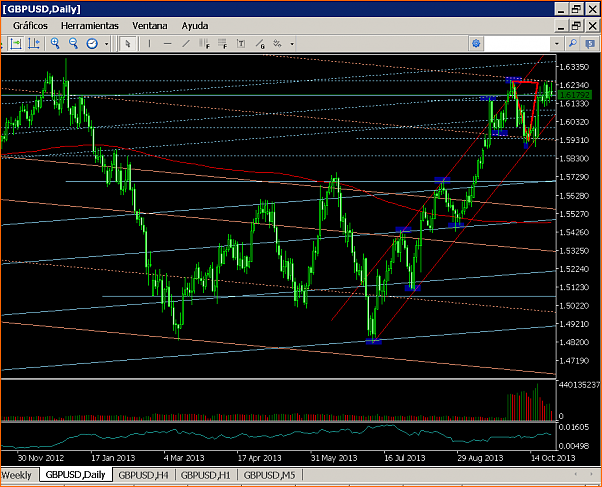Image resolution: width=602 pixels, height=487 pixels.
Task: Click the arrows/symbols drawing icon
Action: [278, 44]
